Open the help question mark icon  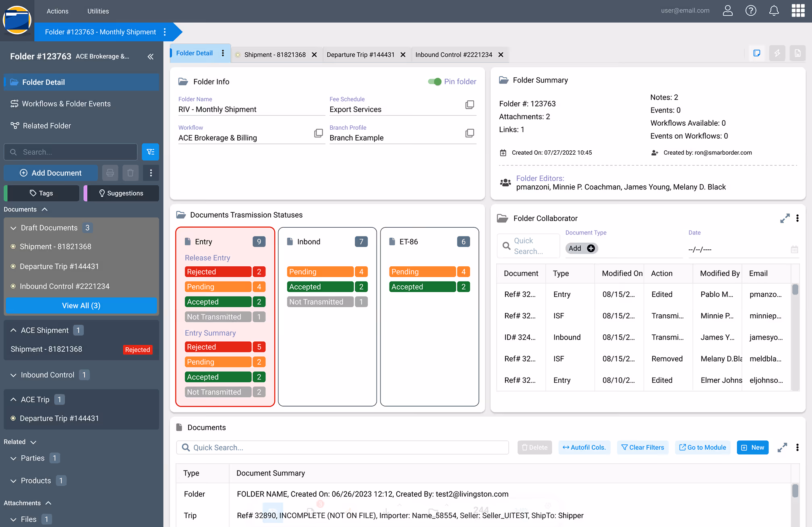[x=751, y=11]
